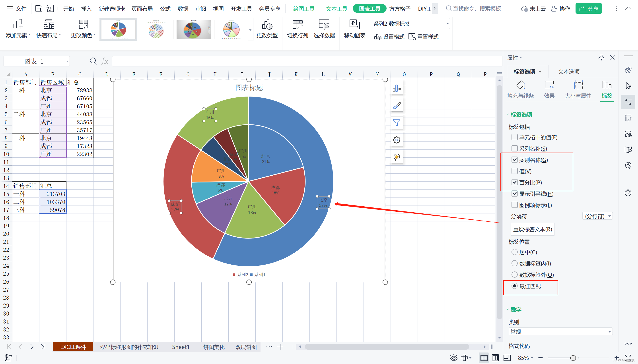This screenshot has height=364, width=638.
Task: Uncheck the 类别名称(G) checkbox
Action: pos(514,160)
